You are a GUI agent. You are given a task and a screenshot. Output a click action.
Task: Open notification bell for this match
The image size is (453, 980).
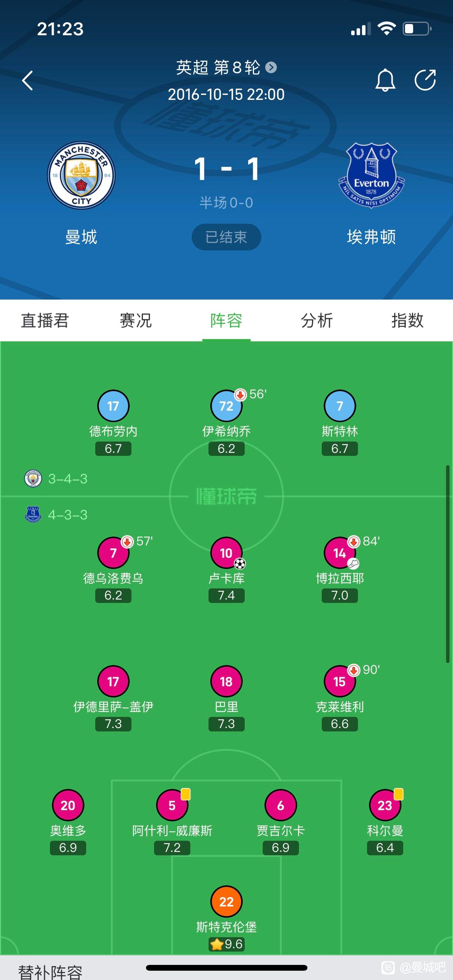[385, 80]
